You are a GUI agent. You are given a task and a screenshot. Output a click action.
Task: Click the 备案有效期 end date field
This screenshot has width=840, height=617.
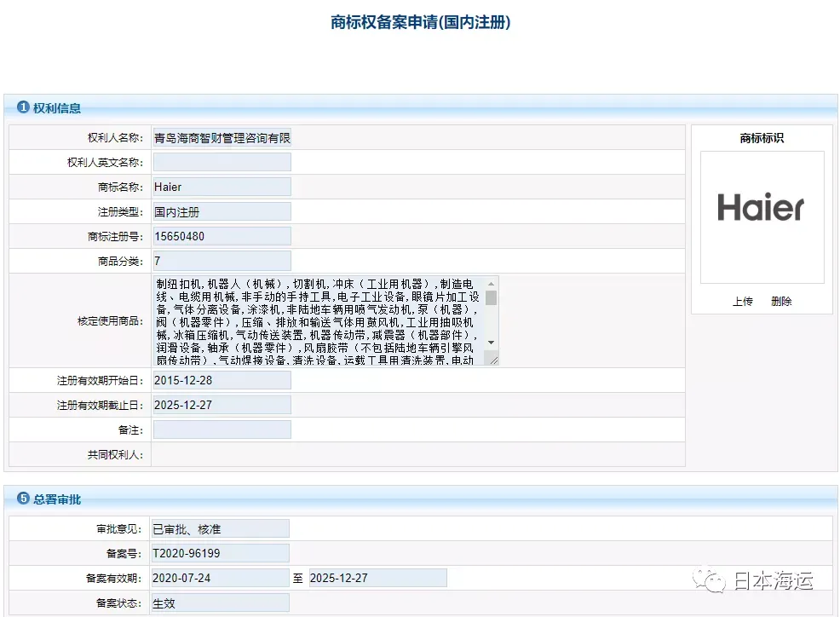378,578
